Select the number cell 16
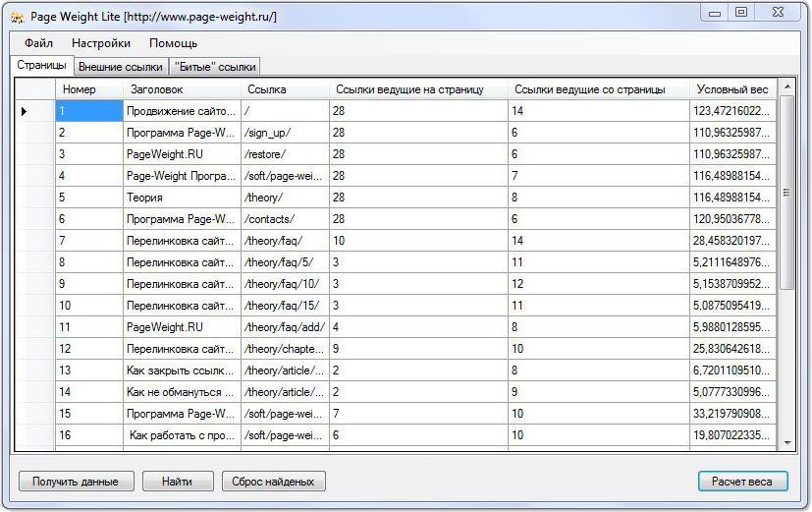Viewport: 812px width, 512px height. 89,435
